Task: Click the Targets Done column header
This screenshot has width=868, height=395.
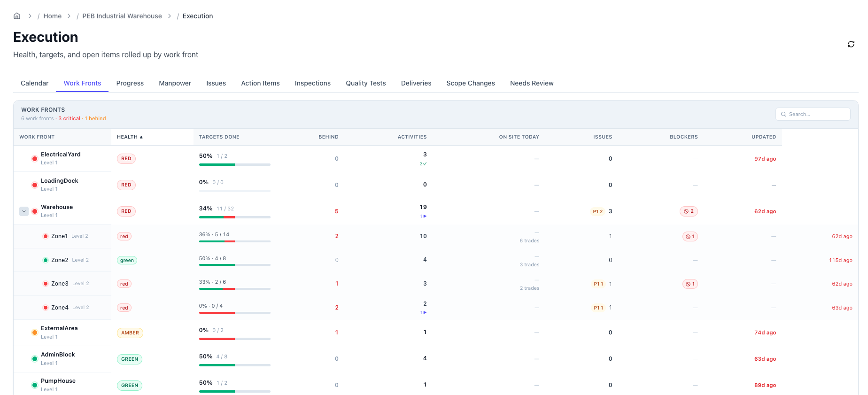Action: coord(219,137)
